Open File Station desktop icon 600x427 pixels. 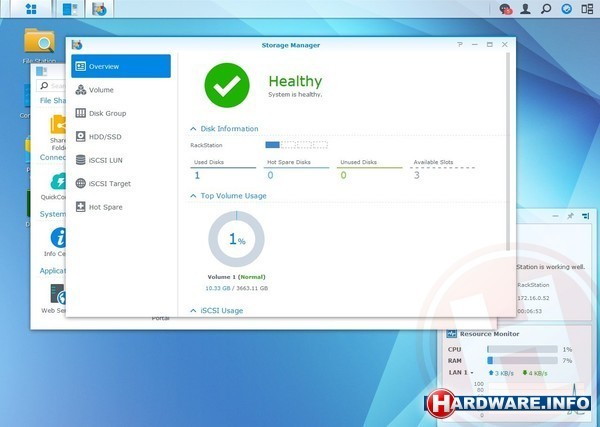point(39,45)
